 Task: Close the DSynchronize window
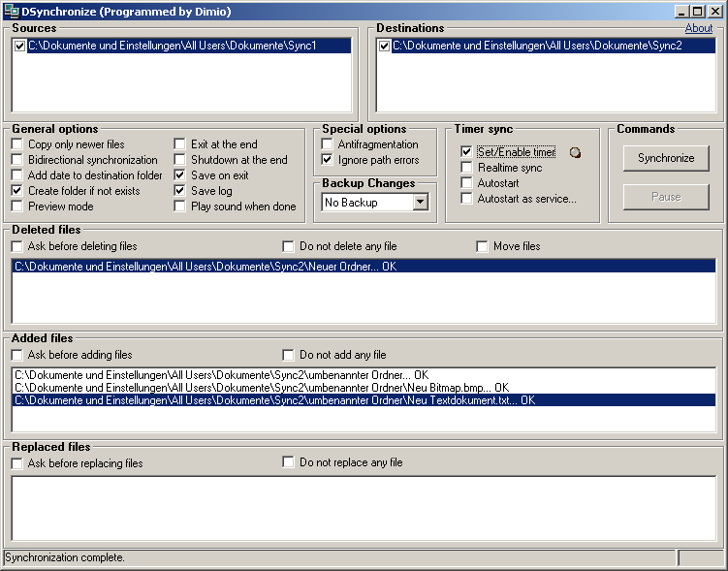(714, 11)
